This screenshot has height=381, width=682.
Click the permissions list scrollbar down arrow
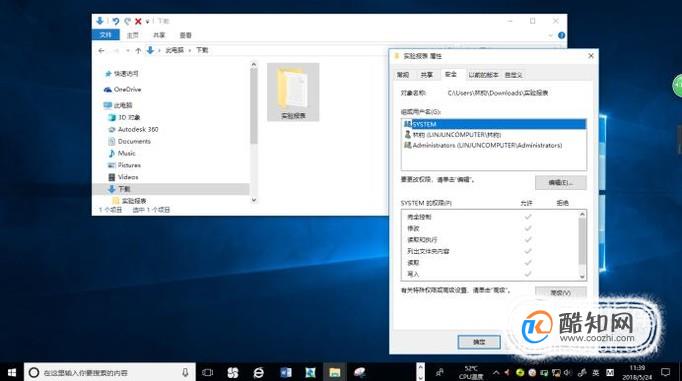(x=582, y=276)
